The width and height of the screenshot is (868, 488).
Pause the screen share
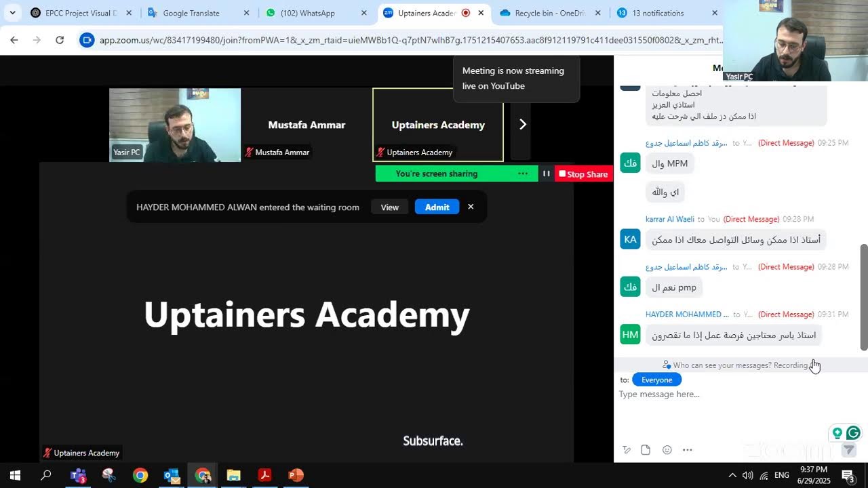(x=546, y=174)
